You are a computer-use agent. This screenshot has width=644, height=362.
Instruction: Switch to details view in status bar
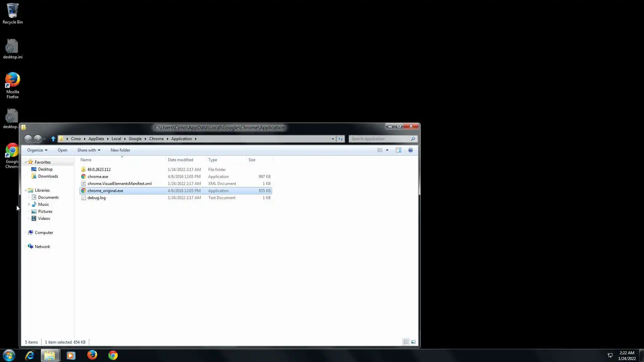pyautogui.click(x=406, y=342)
